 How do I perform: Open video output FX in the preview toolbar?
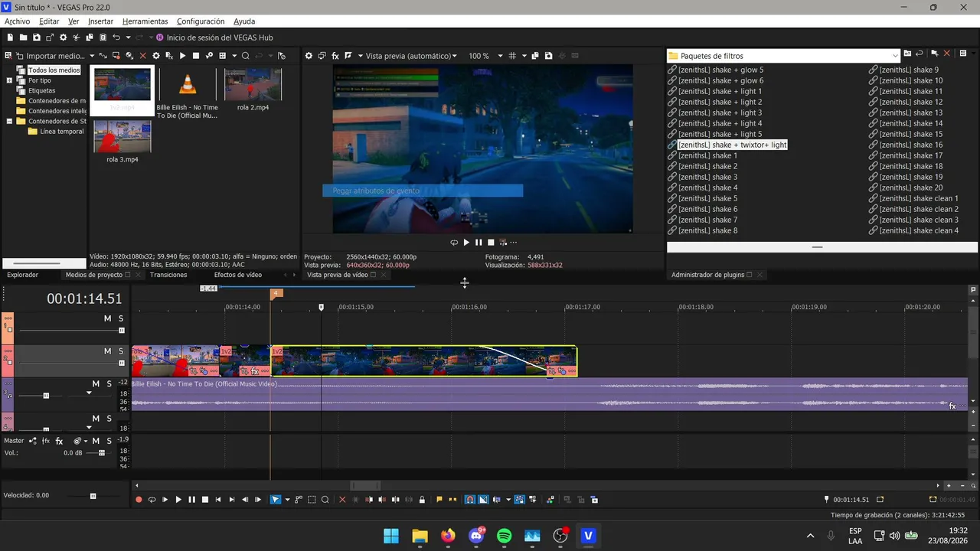(x=335, y=56)
